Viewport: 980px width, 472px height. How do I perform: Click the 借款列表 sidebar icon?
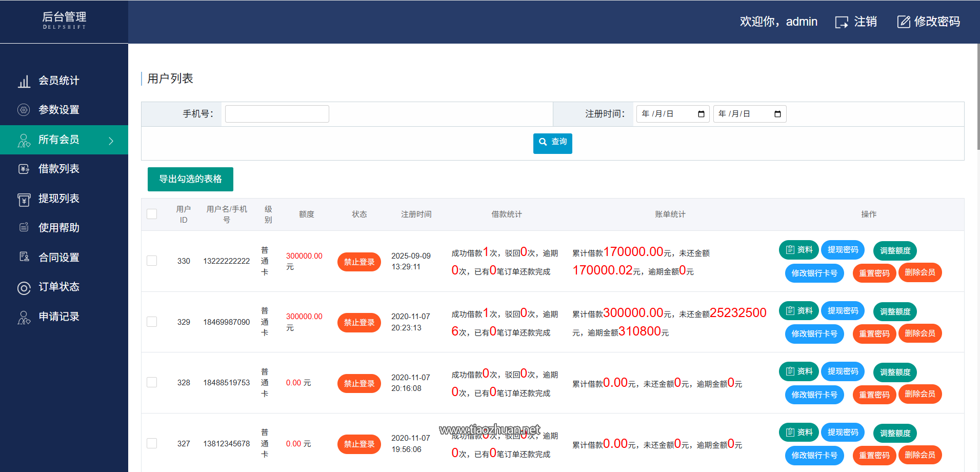tap(24, 169)
